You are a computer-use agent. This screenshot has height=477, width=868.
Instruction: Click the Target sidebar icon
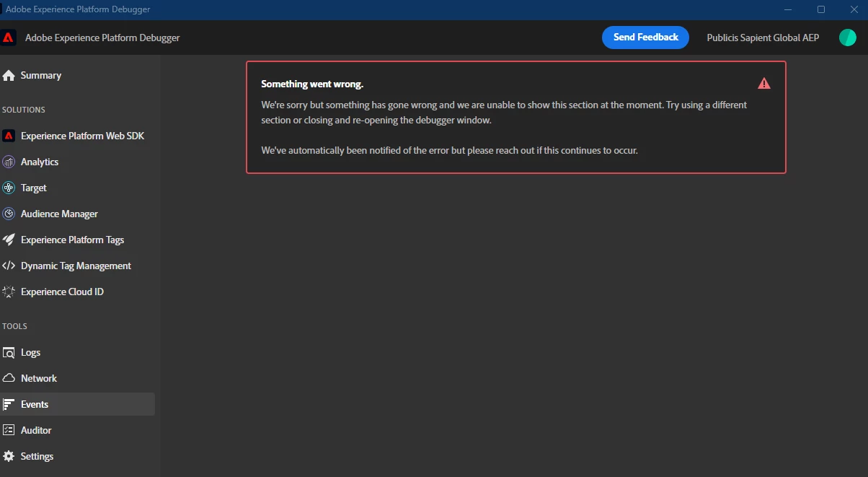[x=9, y=188]
